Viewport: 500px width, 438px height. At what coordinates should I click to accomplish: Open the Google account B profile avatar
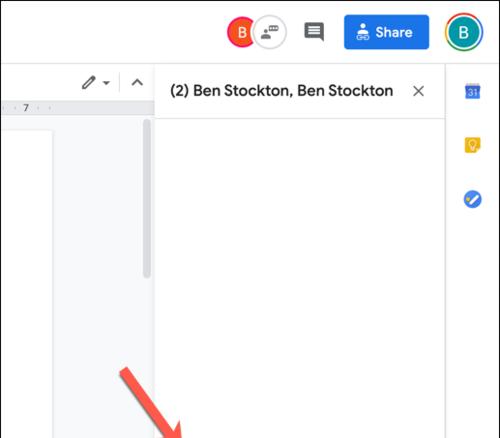click(x=464, y=32)
